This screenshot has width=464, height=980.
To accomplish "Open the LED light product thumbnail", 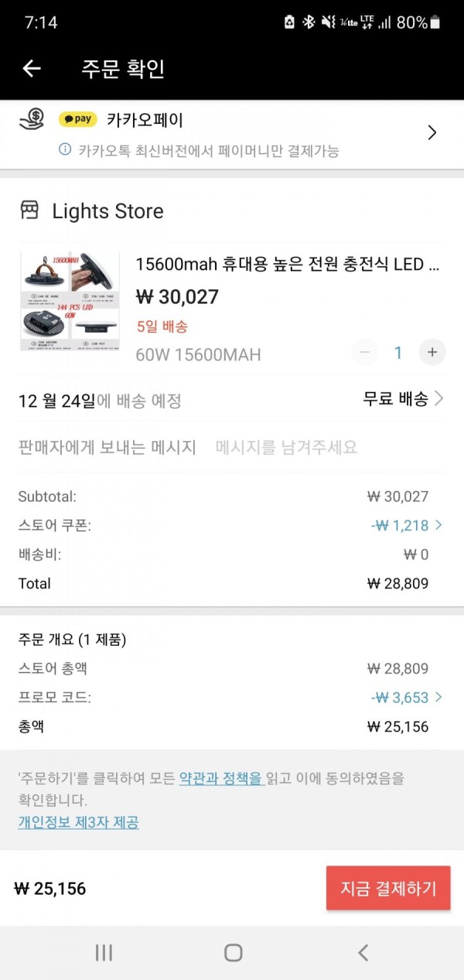I will pos(70,301).
